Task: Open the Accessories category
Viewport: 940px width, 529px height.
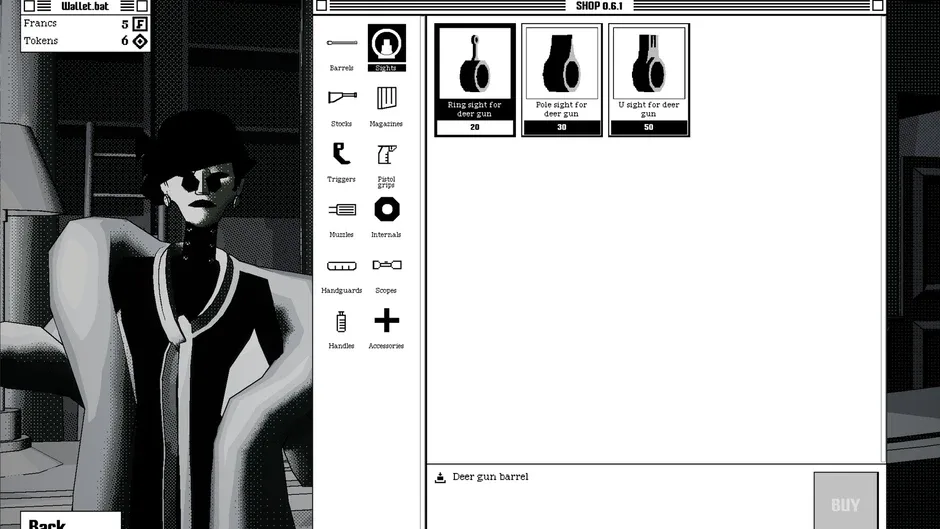Action: pyautogui.click(x=387, y=328)
